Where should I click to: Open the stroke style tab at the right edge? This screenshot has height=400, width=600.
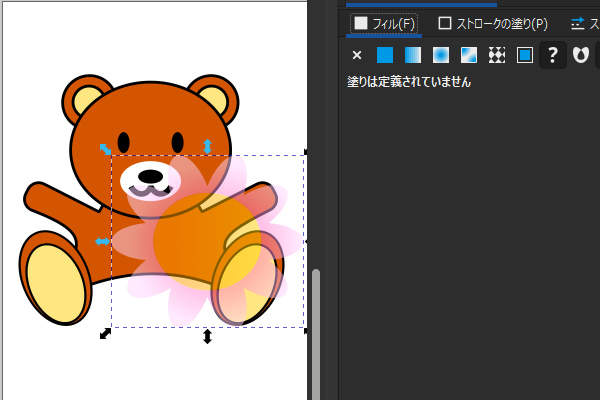(x=585, y=24)
